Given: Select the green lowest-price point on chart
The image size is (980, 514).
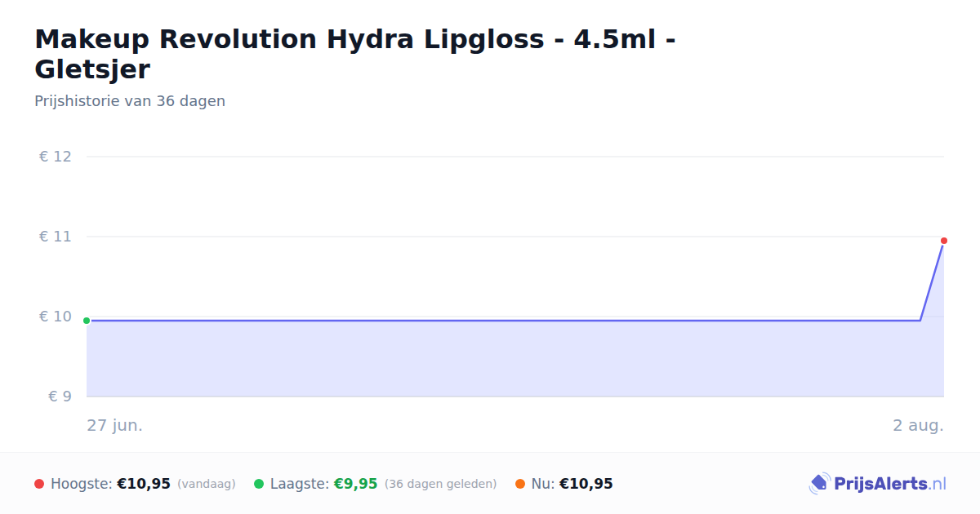Looking at the screenshot, I should tap(87, 321).
